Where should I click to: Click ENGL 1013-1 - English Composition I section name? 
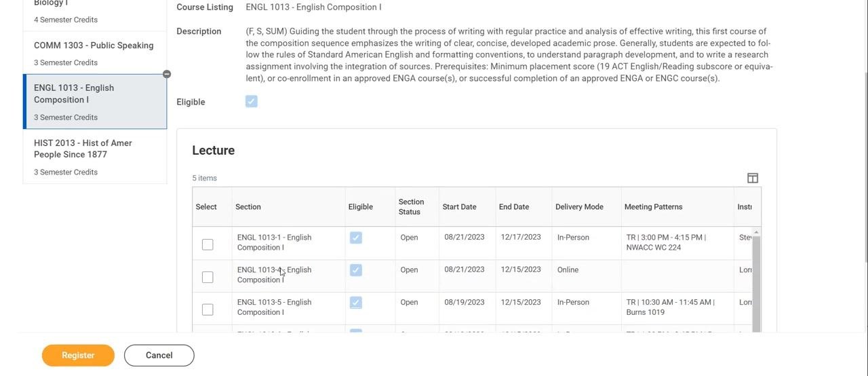coord(274,242)
